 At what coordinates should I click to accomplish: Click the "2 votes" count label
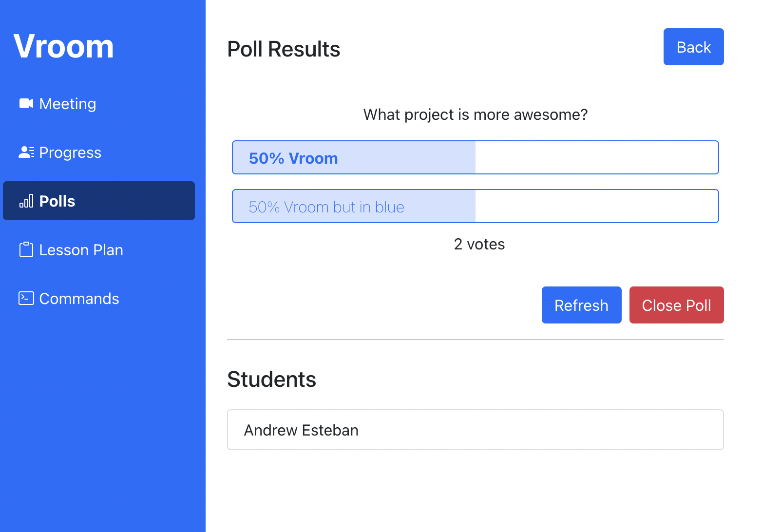(479, 244)
